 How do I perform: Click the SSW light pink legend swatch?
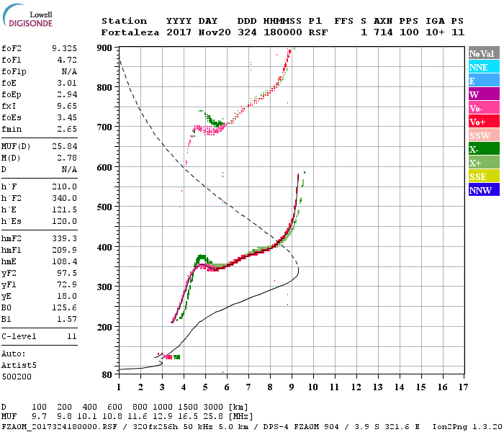click(x=484, y=135)
